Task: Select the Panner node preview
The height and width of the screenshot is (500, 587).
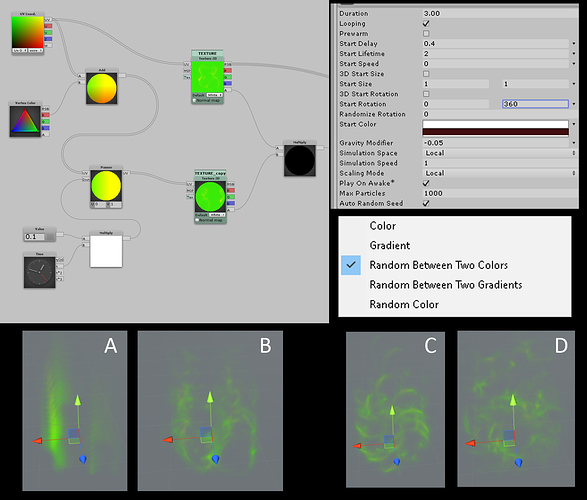Action: 106,185
